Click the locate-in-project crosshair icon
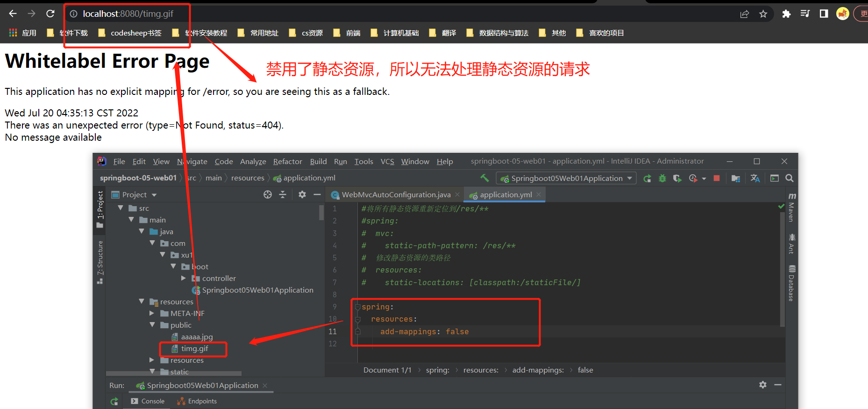The width and height of the screenshot is (868, 409). coord(268,194)
